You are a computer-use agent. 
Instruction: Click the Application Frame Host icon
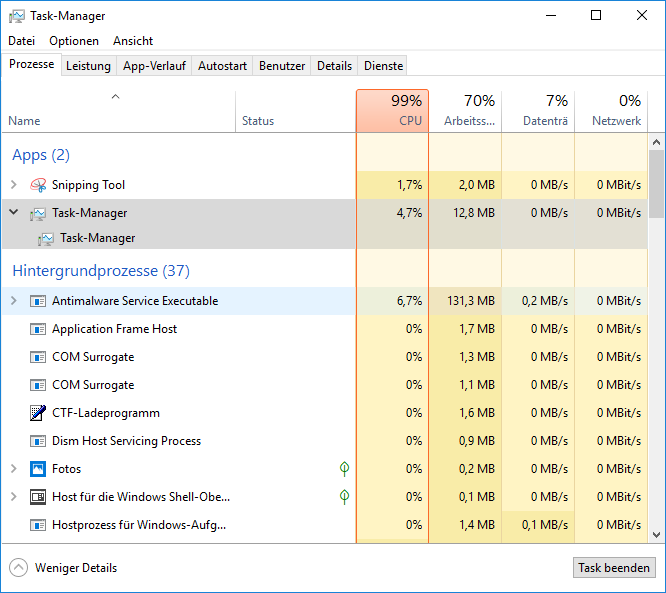pyautogui.click(x=38, y=329)
